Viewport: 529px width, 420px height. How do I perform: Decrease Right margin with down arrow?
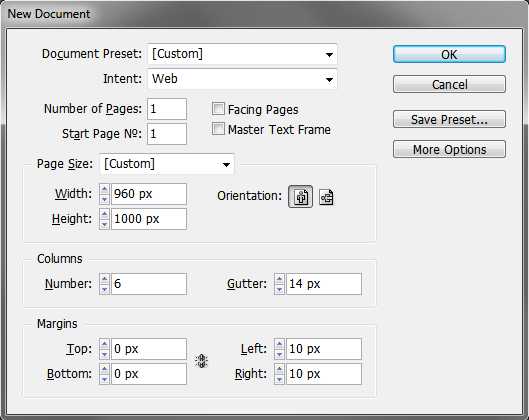[279, 379]
